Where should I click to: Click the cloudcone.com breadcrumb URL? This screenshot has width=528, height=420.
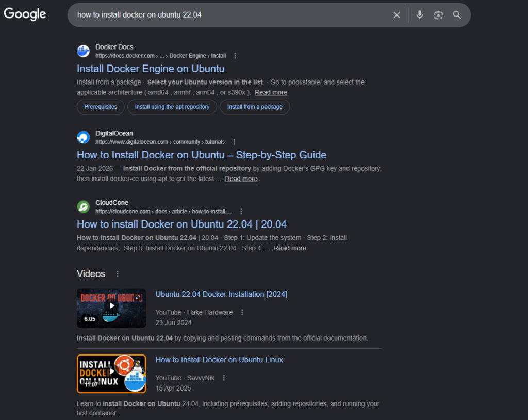point(163,212)
